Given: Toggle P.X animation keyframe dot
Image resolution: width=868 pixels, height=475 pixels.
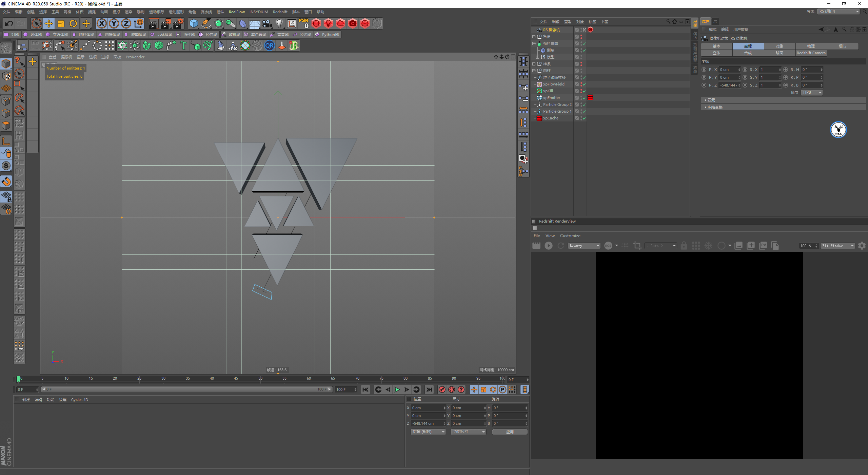Looking at the screenshot, I should pos(704,70).
